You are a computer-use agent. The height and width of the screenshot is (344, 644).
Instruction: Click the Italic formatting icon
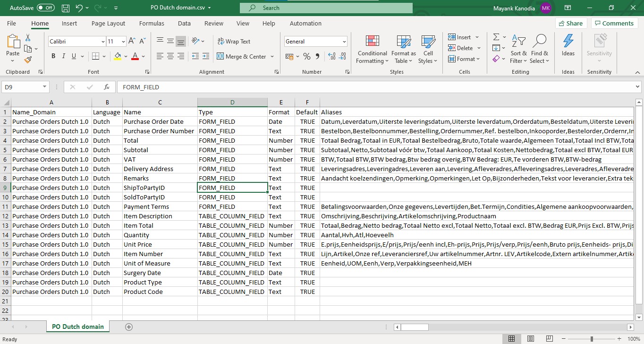[x=64, y=56]
